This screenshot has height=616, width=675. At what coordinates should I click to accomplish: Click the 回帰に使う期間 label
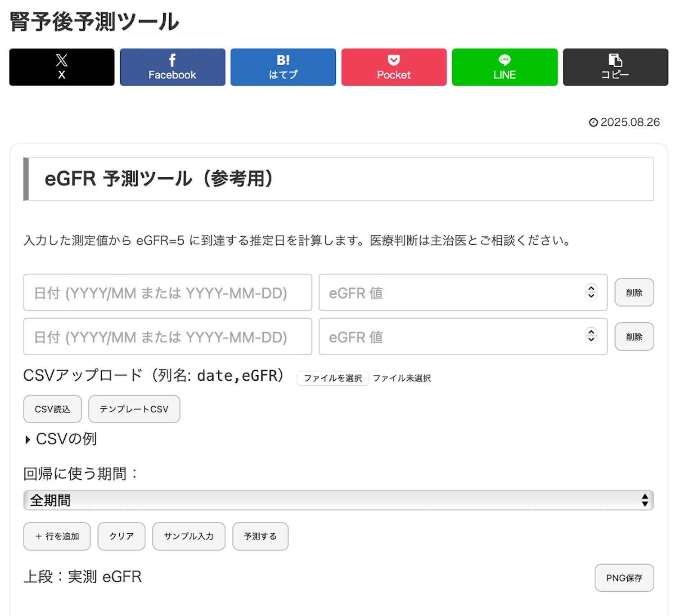(x=81, y=474)
